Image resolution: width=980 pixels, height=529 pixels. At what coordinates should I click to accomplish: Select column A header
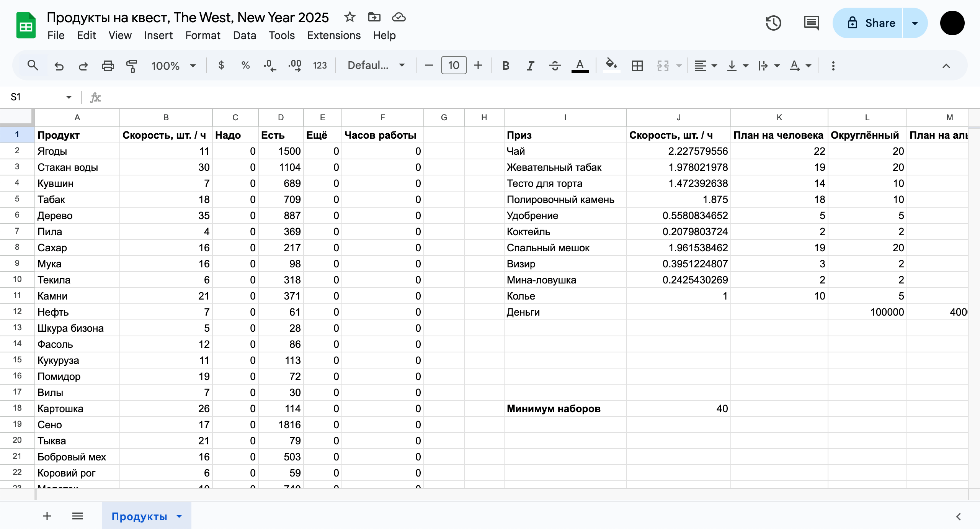pyautogui.click(x=77, y=118)
